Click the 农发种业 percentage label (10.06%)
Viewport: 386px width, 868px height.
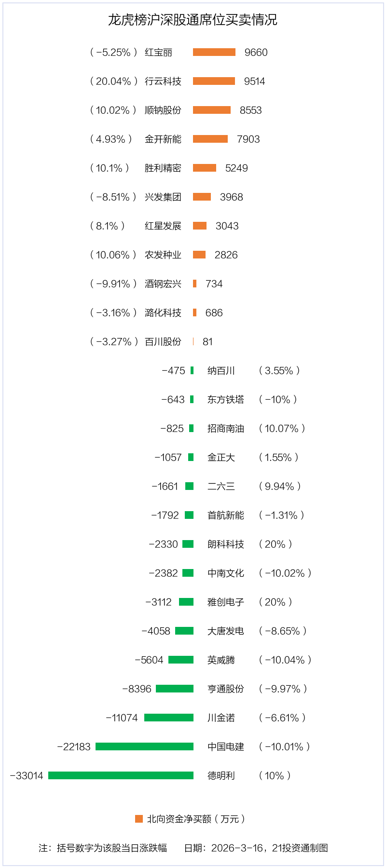pos(113,255)
